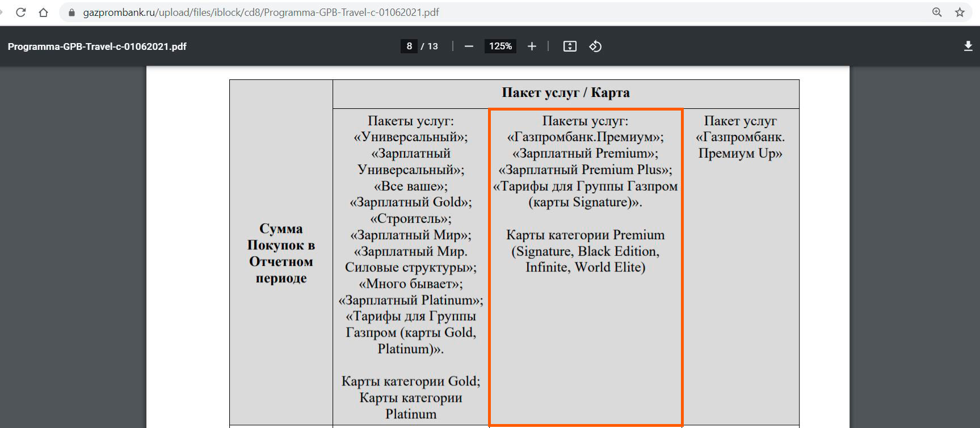This screenshot has height=428, width=980.
Task: Select text «Премиум Up» in last column
Action: click(x=740, y=154)
